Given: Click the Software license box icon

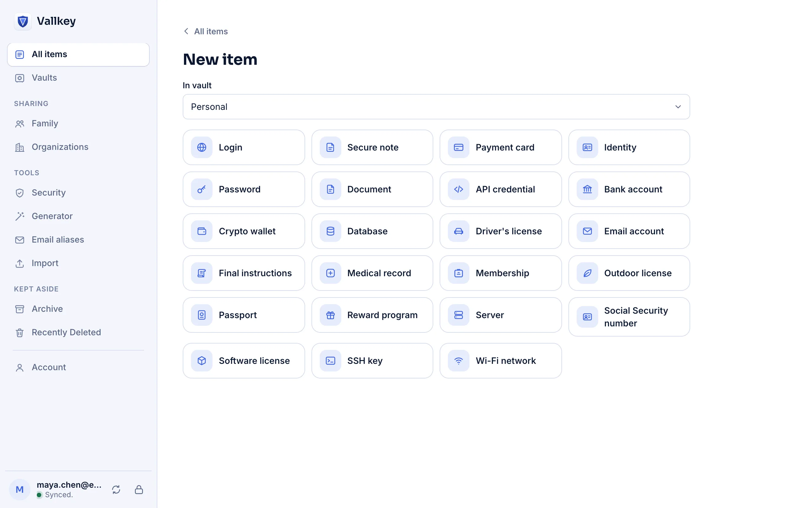Looking at the screenshot, I should click(x=202, y=361).
